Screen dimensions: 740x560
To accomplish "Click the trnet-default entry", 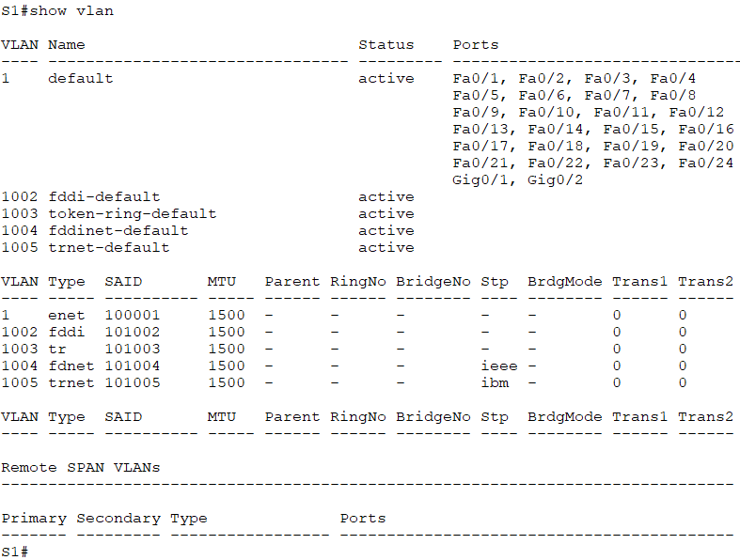I will [x=109, y=248].
